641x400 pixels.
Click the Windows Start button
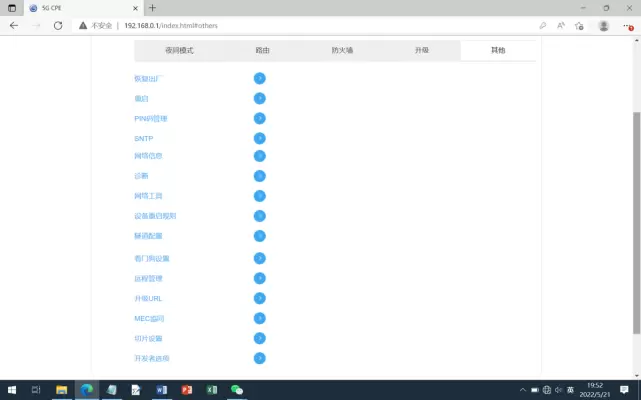coord(11,390)
